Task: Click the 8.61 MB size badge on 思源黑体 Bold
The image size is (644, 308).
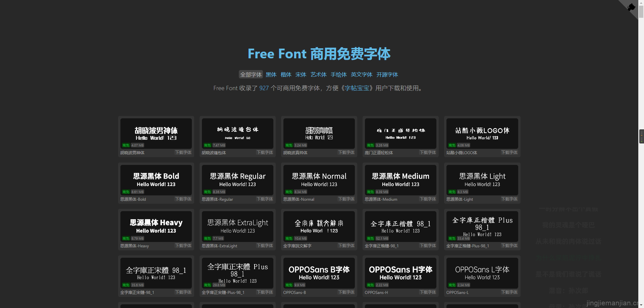Action: point(138,192)
